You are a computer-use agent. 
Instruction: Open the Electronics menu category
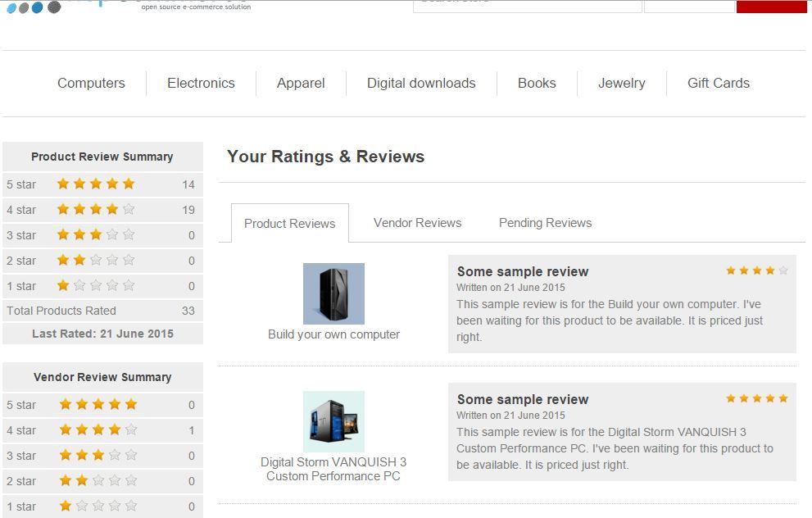201,83
